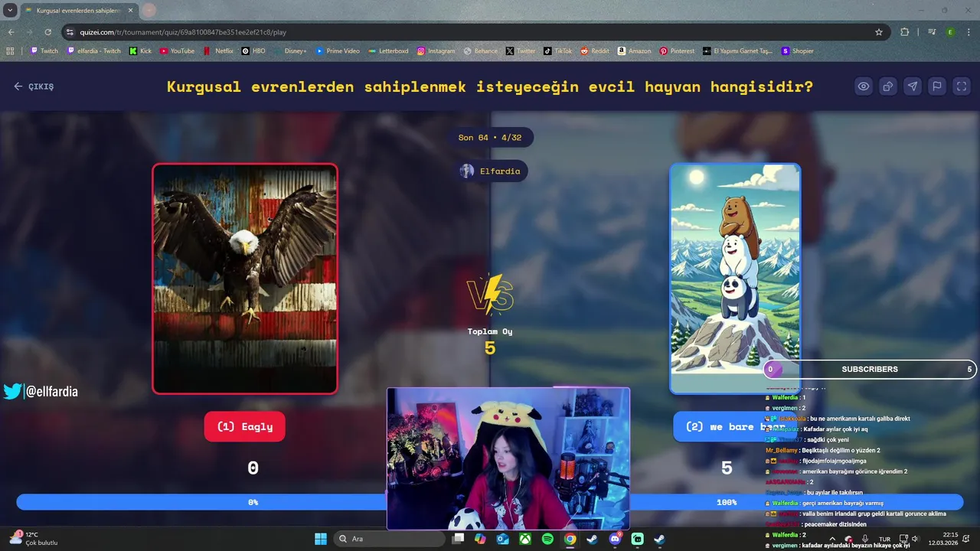This screenshot has height=551, width=980.
Task: Click the SUBSCRIBERS goal bar
Action: (x=870, y=369)
